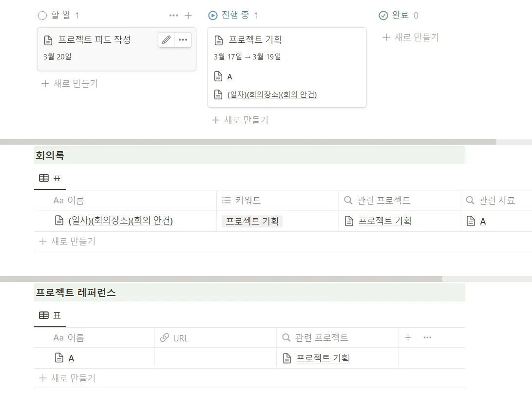Click the 진행 중 status play icon

point(213,15)
